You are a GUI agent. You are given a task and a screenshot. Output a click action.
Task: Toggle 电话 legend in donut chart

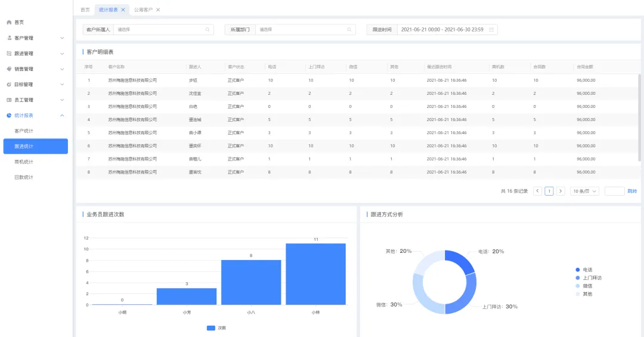(x=584, y=270)
